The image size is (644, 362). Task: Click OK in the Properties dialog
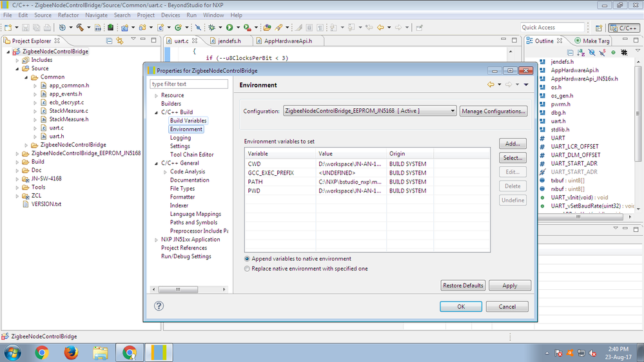click(461, 306)
